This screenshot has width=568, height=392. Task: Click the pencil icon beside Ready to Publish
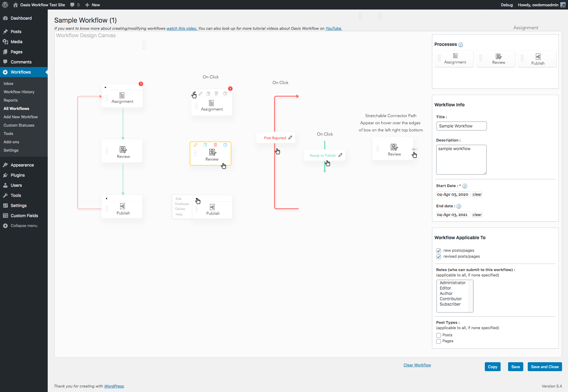coord(340,155)
